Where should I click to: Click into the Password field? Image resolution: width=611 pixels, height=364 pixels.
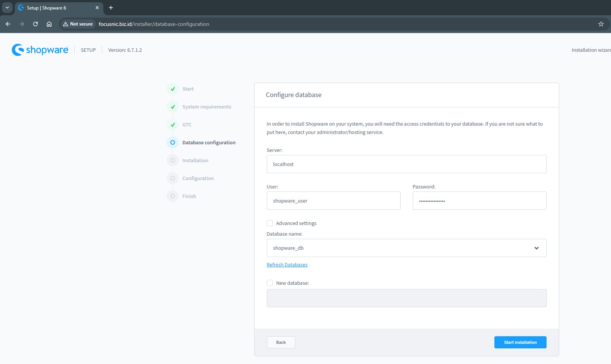[479, 201]
